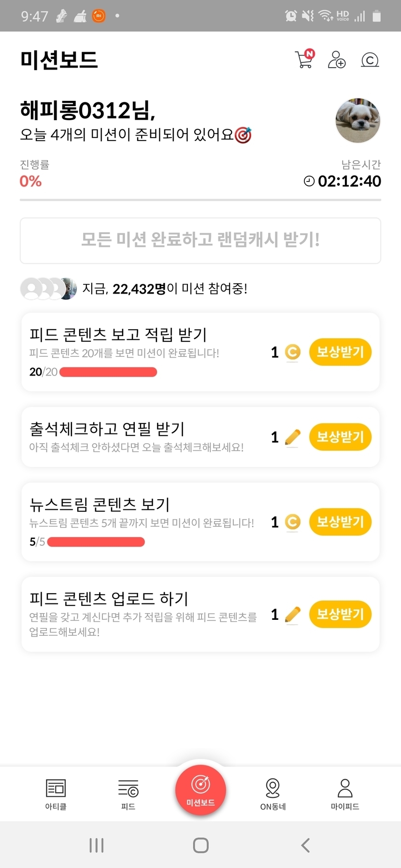Tap the 20/20 feed progress bar
Screen dimensions: 401x868
(108, 372)
